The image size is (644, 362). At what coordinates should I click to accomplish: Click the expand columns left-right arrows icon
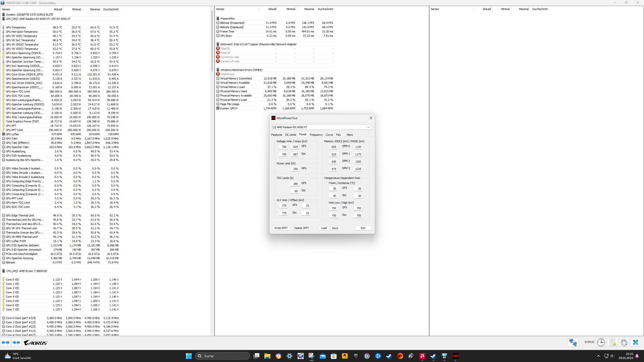pyautogui.click(x=6, y=342)
